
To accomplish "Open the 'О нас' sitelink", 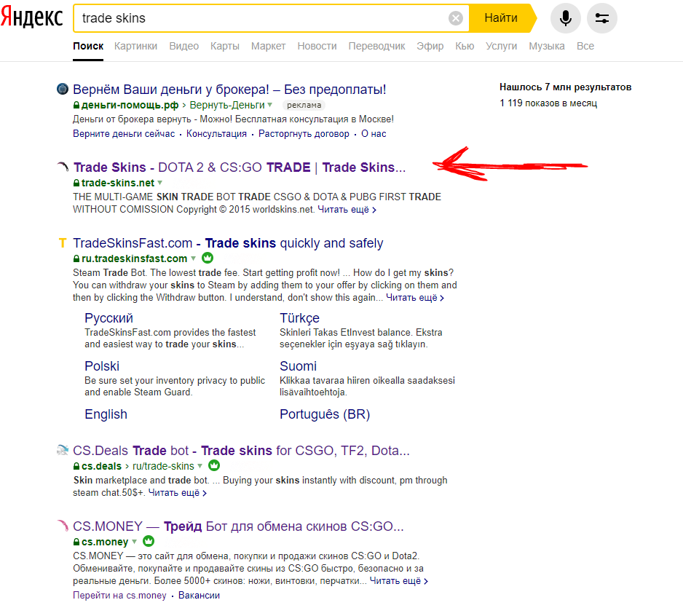I will tap(374, 134).
